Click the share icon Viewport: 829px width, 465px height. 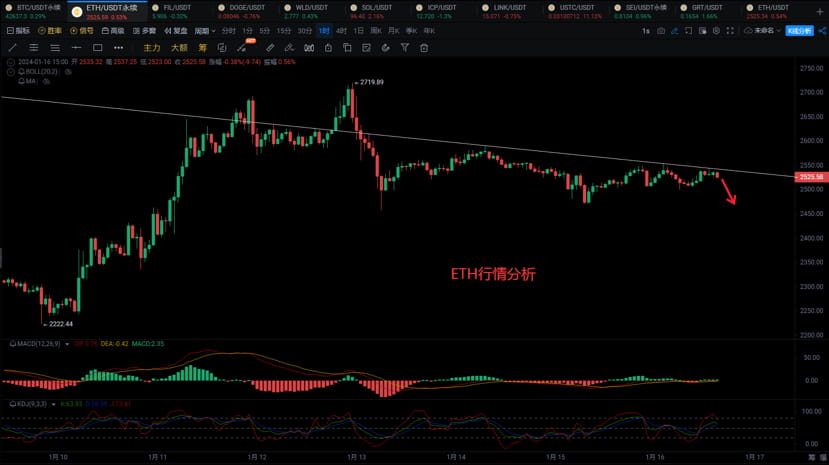tap(823, 31)
